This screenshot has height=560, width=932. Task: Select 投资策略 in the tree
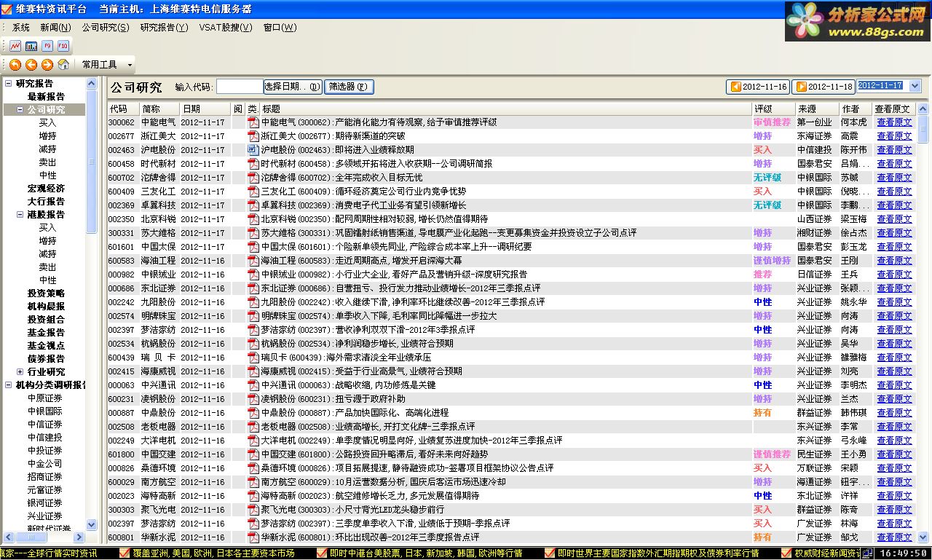coord(46,293)
